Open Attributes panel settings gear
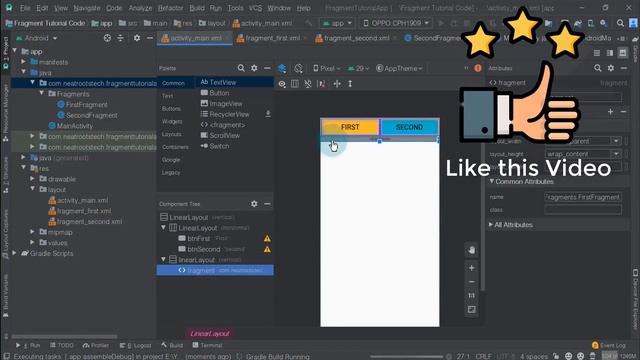 611,68
